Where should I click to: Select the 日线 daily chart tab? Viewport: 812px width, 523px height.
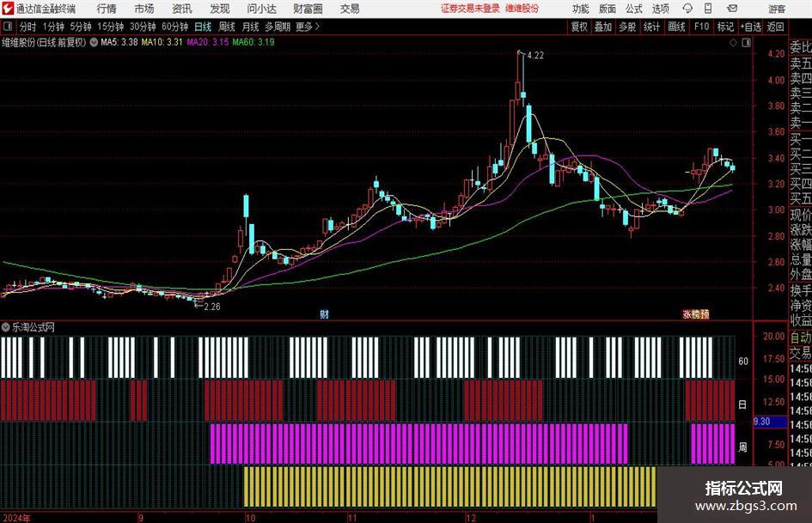click(x=203, y=27)
